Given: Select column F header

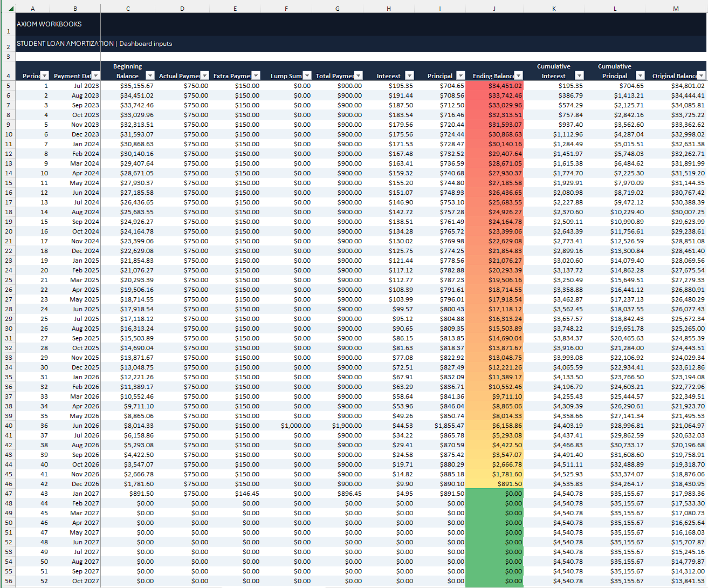Looking at the screenshot, I should (286, 9).
